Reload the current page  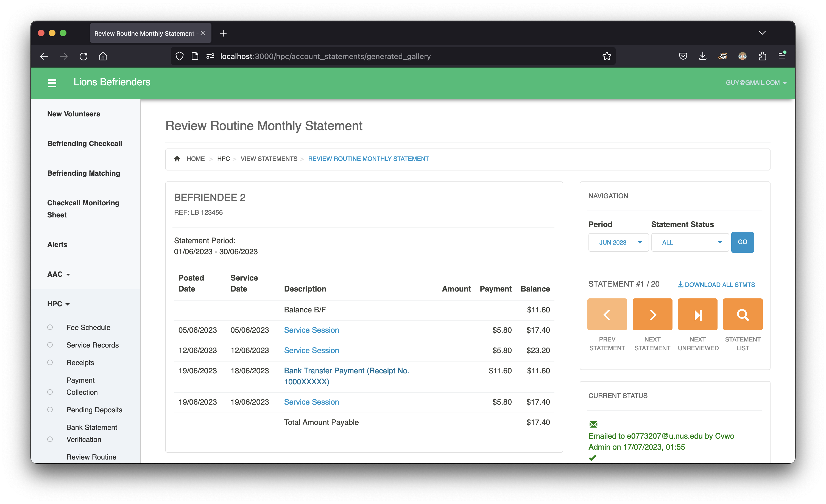(83, 56)
